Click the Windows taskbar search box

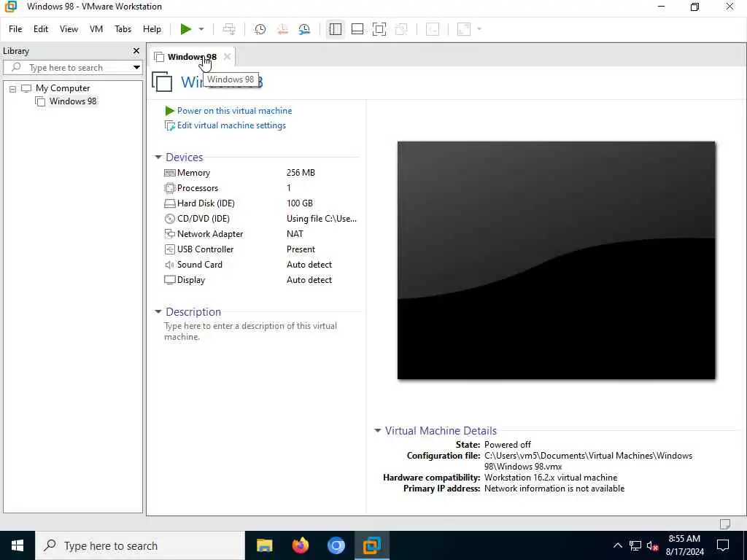click(140, 545)
